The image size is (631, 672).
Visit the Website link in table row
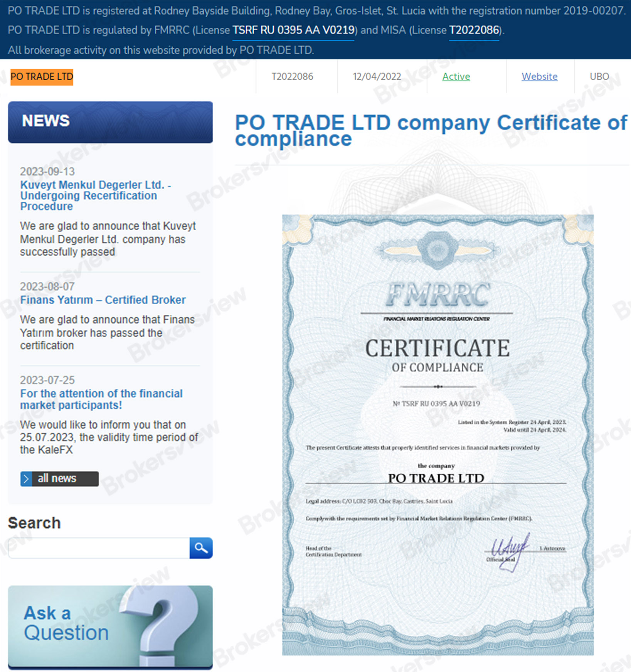pos(539,76)
